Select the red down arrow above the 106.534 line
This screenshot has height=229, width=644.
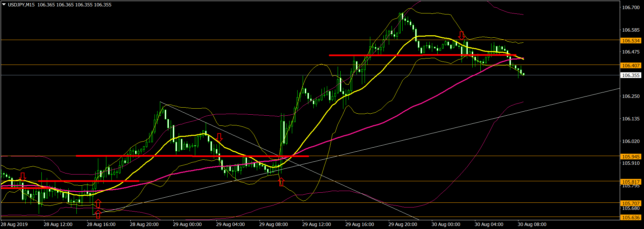point(462,35)
